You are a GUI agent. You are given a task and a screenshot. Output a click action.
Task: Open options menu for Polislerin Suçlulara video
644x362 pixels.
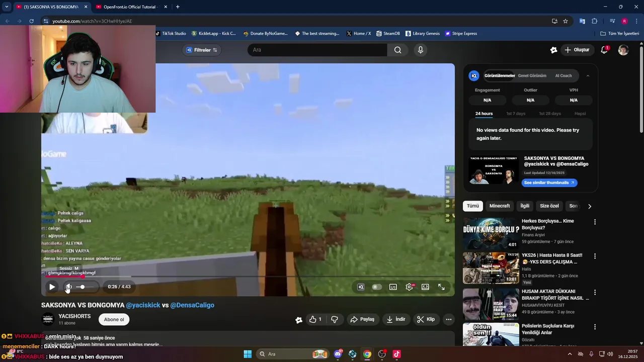pyautogui.click(x=595, y=326)
